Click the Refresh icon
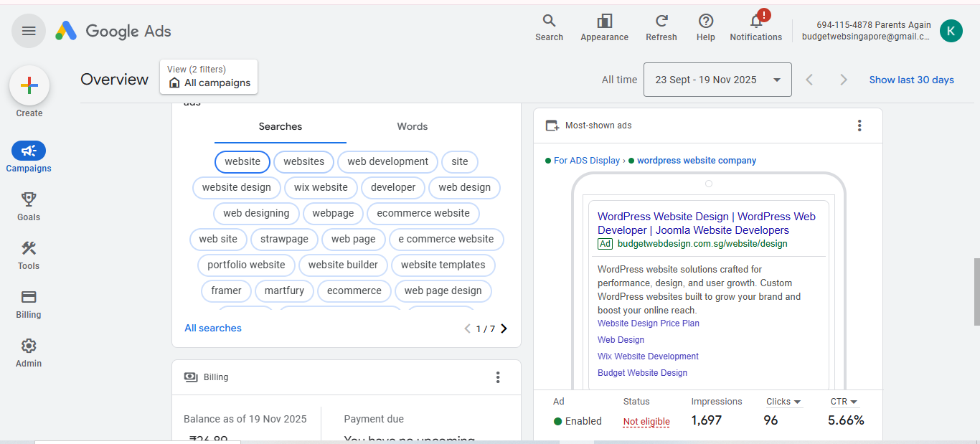 [x=661, y=23]
